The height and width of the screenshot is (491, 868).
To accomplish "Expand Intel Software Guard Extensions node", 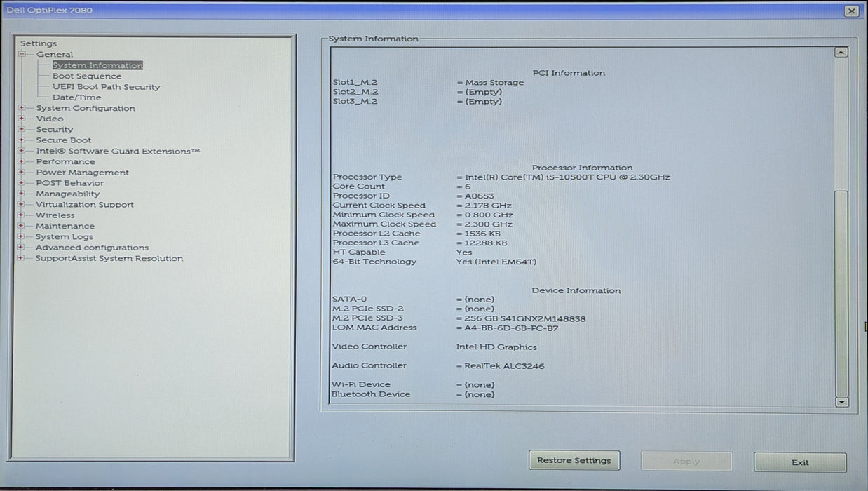I will point(22,151).
